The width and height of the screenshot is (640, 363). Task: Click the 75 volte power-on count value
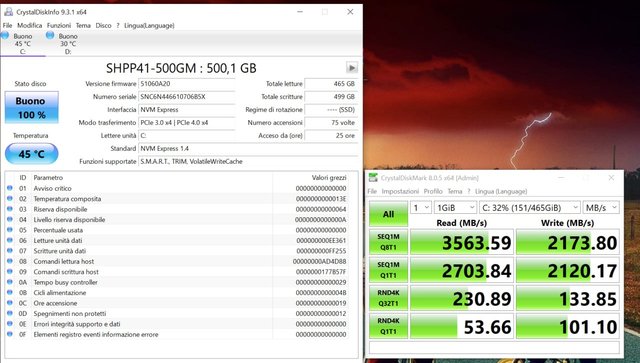[331, 122]
